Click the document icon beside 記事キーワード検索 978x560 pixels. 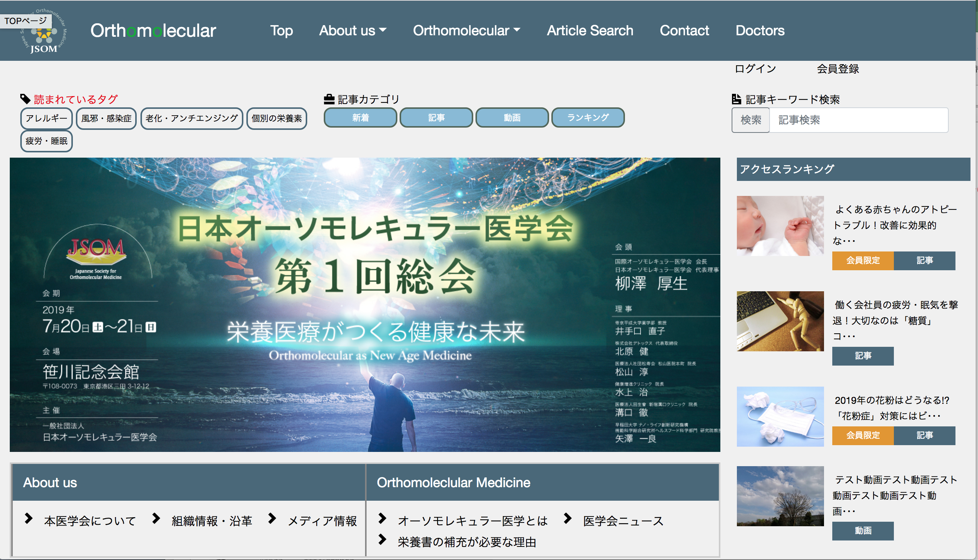[736, 99]
